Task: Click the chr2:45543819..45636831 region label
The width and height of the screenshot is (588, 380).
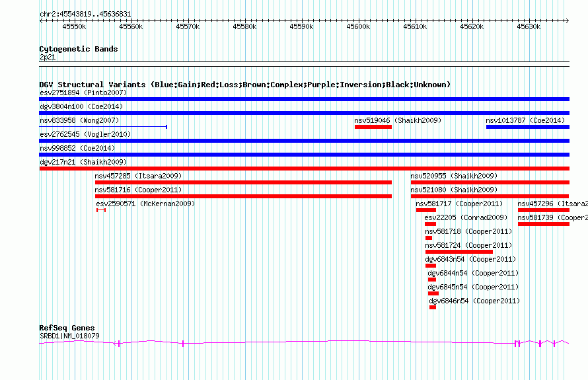Action: click(x=85, y=15)
